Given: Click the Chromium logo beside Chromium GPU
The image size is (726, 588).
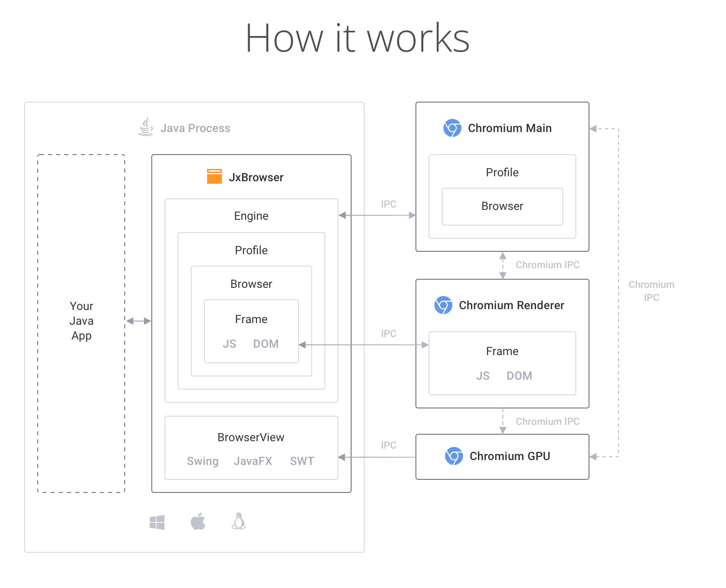Looking at the screenshot, I should tap(454, 456).
